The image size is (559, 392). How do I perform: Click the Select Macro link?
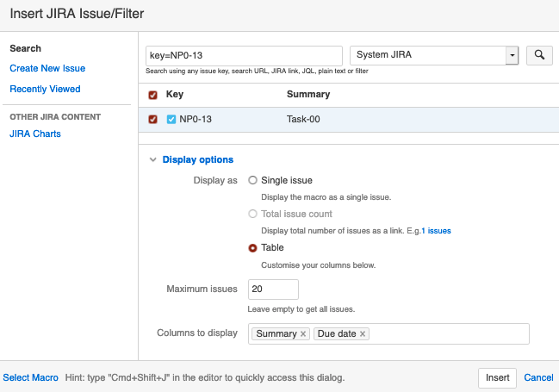(31, 377)
